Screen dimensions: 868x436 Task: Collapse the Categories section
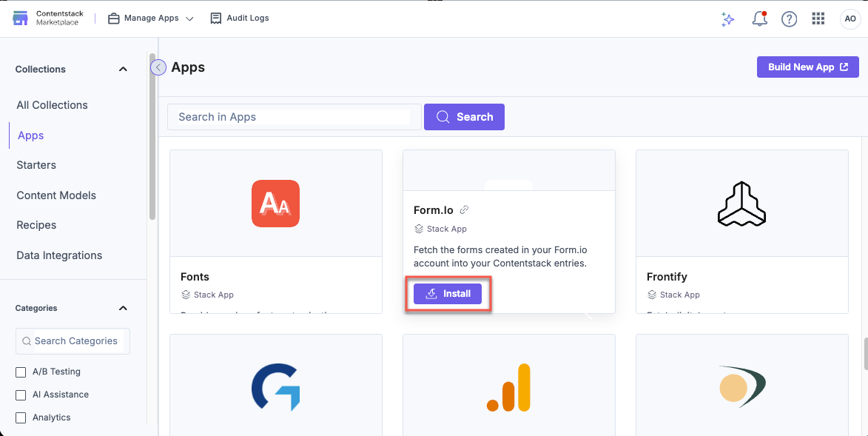click(x=123, y=308)
